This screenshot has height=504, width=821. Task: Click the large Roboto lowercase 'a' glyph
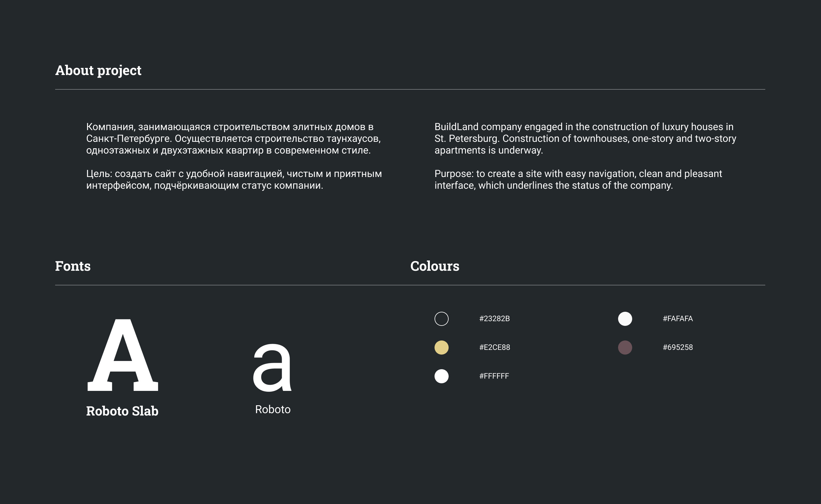click(x=272, y=367)
